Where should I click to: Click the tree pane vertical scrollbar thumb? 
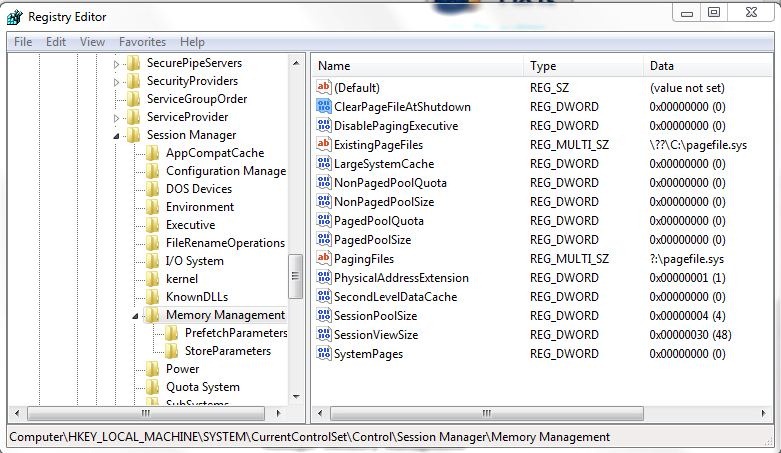click(x=296, y=277)
